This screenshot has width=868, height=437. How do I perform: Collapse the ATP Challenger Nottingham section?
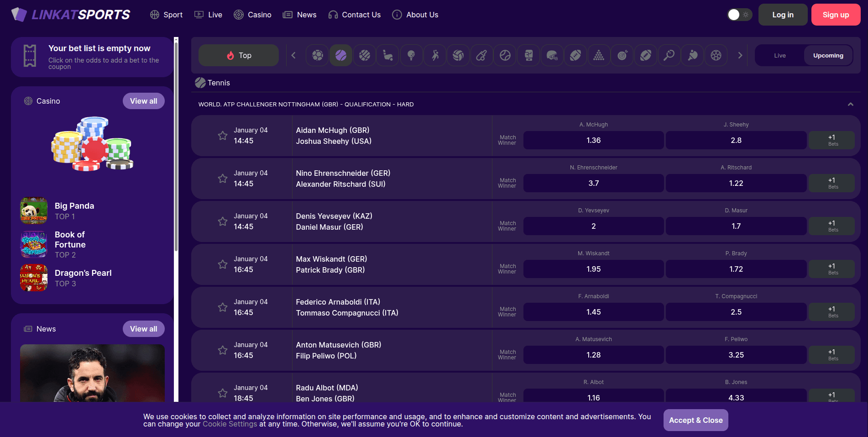coord(850,105)
